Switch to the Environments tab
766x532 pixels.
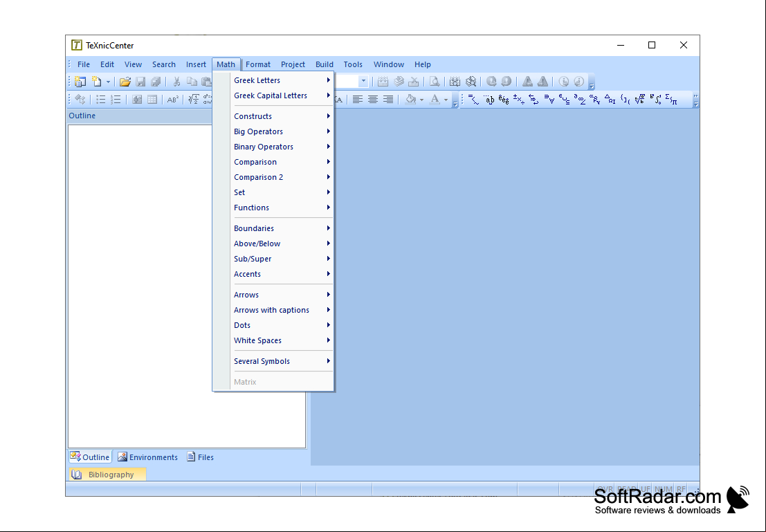pyautogui.click(x=147, y=457)
